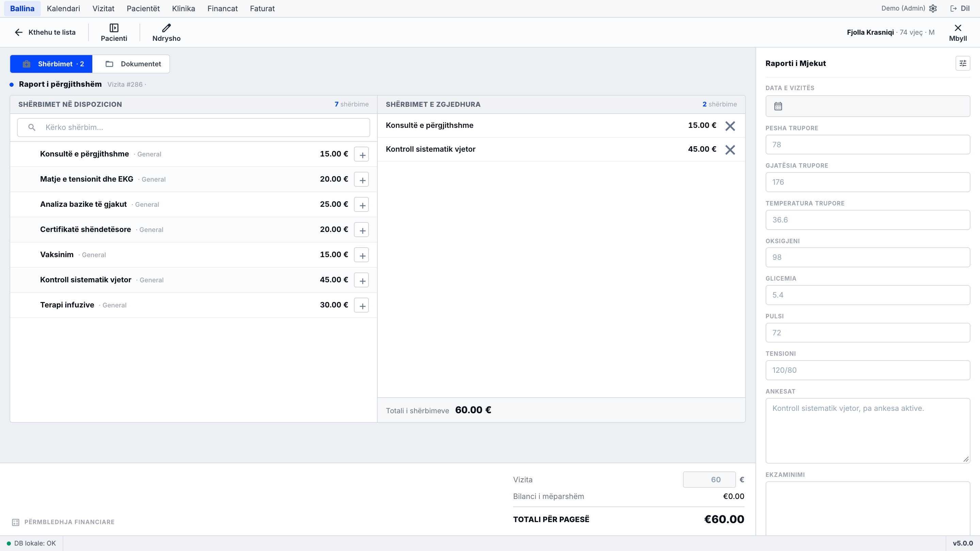Click the settings gear next to Demo (Admin)
Viewport: 980px width, 551px height.
(933, 9)
